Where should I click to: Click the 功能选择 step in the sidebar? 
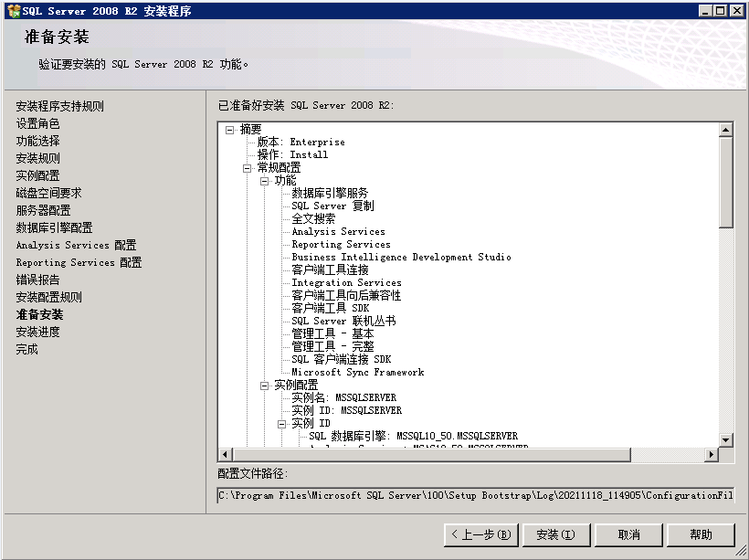tap(37, 141)
